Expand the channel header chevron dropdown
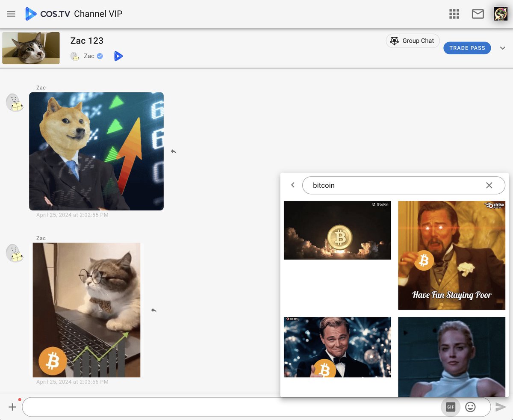513x420 pixels. pyautogui.click(x=503, y=48)
